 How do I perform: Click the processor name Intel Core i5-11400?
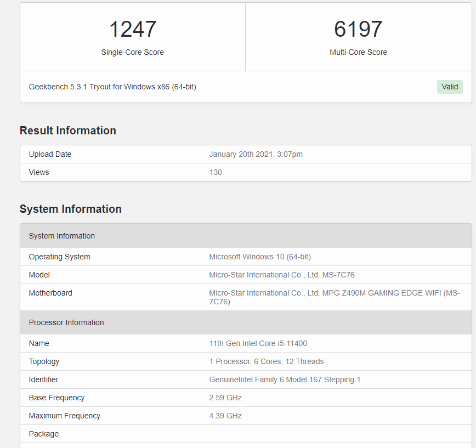coord(258,343)
